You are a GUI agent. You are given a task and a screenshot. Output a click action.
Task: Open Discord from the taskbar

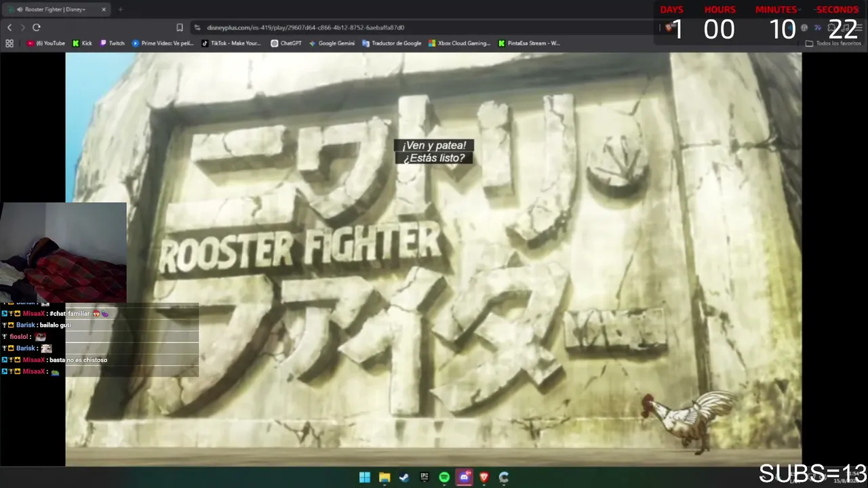[465, 477]
